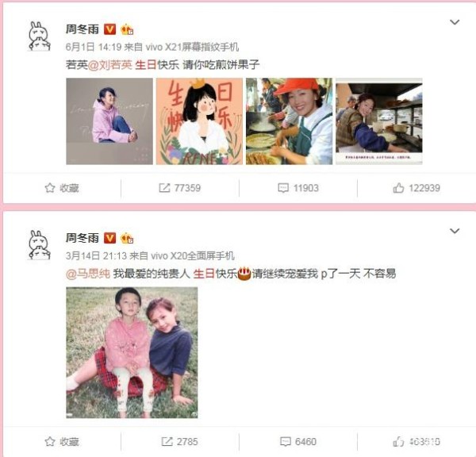
Task: Like the first post with 122939 likes
Action: (416, 188)
